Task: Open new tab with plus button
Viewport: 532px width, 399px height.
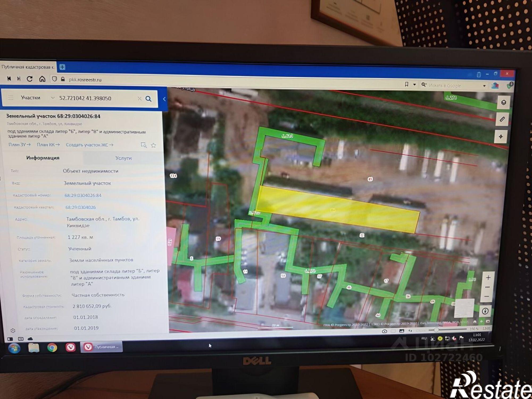Action: click(x=62, y=67)
